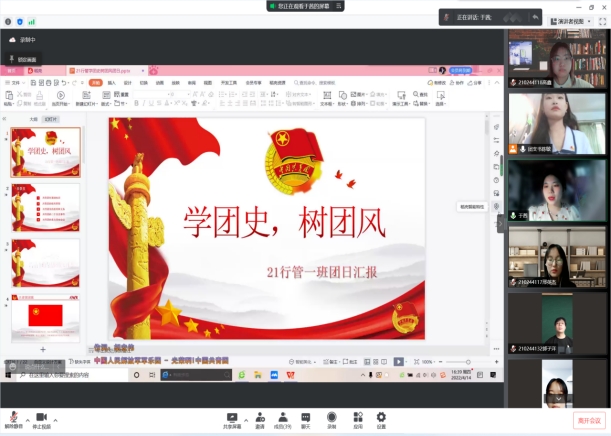Click the Smart Beautify button in status bar
611x436 pixels.
click(303, 362)
